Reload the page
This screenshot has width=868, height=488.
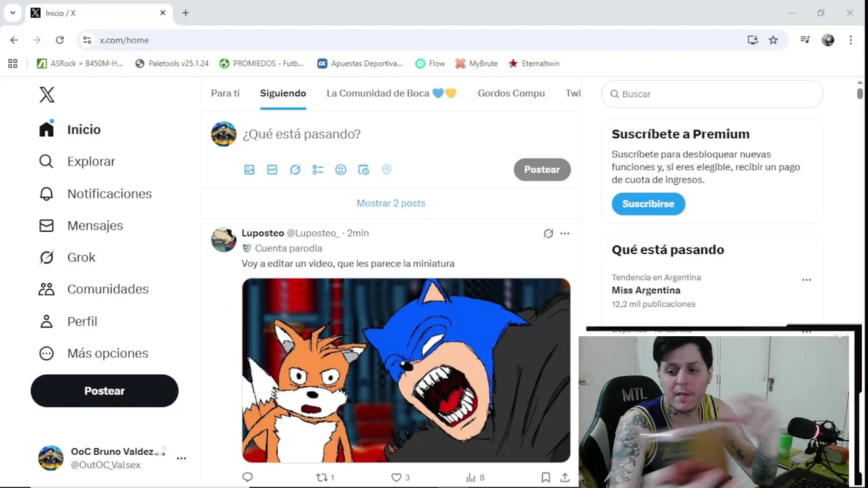click(x=60, y=40)
